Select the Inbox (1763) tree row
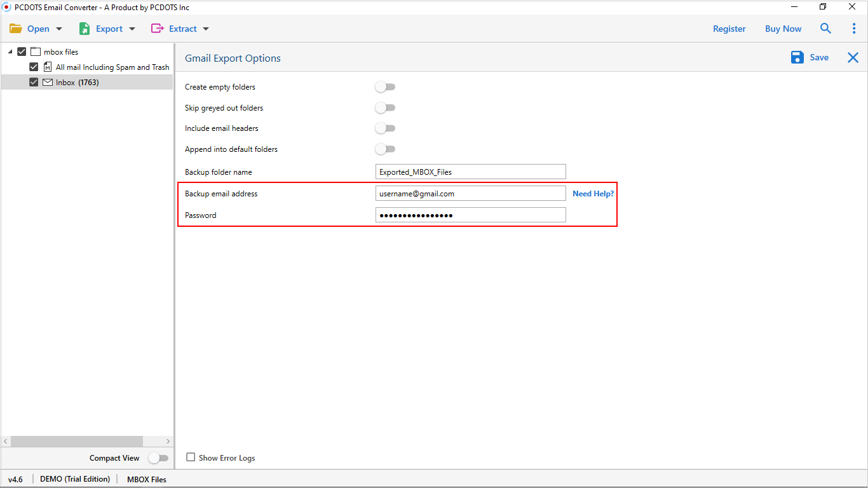 (x=86, y=82)
